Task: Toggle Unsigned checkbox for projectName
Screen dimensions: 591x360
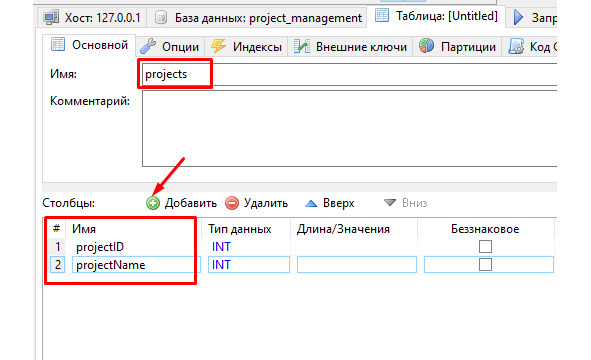Action: (x=485, y=265)
